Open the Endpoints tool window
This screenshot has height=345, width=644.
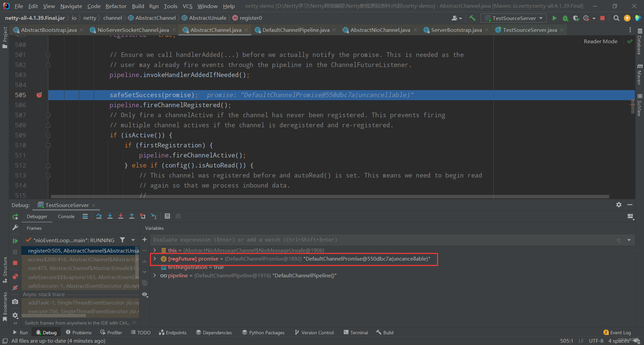(x=173, y=332)
